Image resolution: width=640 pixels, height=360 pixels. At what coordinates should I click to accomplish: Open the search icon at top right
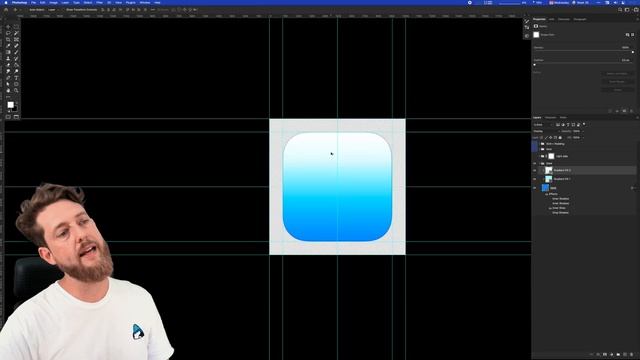pyautogui.click(x=620, y=9)
